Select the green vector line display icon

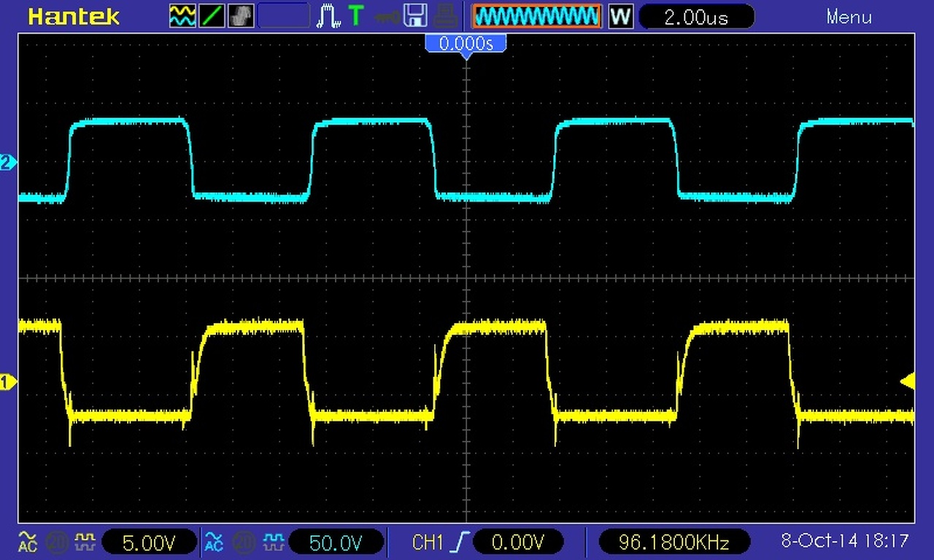(212, 15)
